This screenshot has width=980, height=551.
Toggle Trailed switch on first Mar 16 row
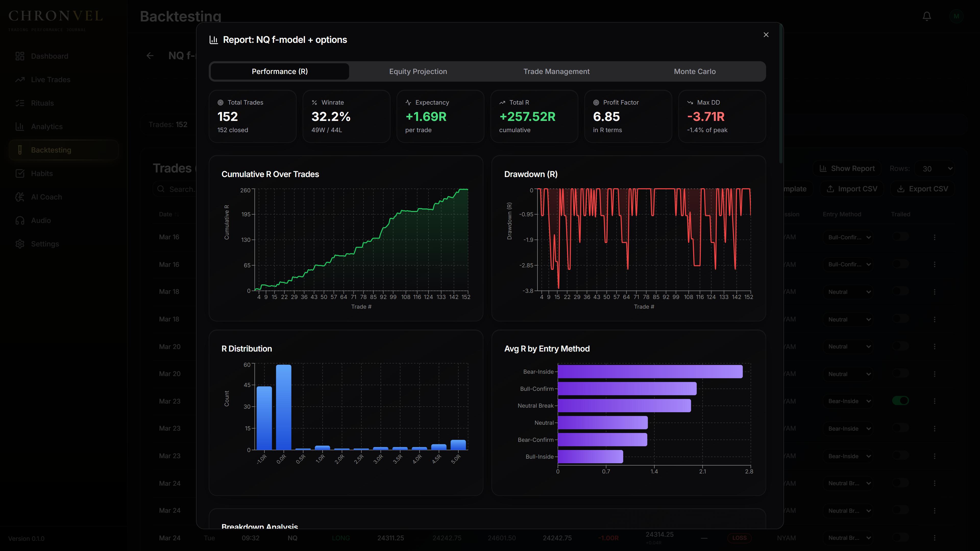pos(900,236)
